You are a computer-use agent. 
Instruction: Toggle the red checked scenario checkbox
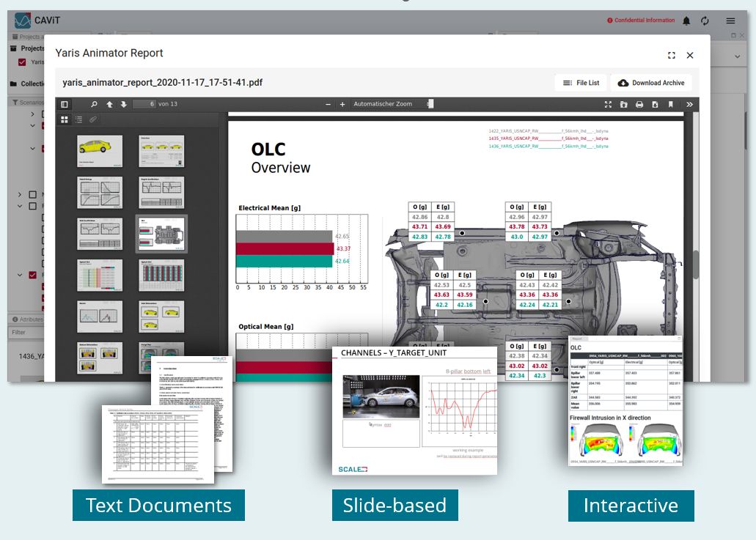click(32, 275)
